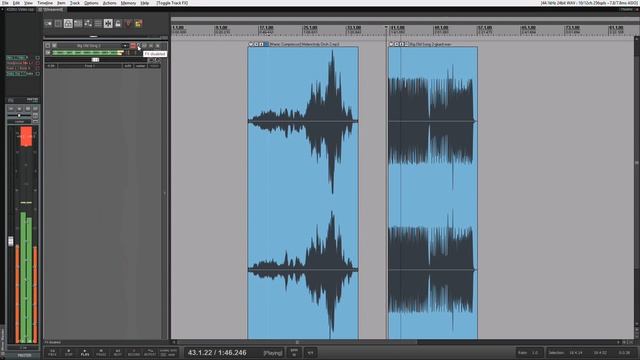Toggle the metronome toolbar icon
The width and height of the screenshot is (640, 360).
tap(128, 24)
